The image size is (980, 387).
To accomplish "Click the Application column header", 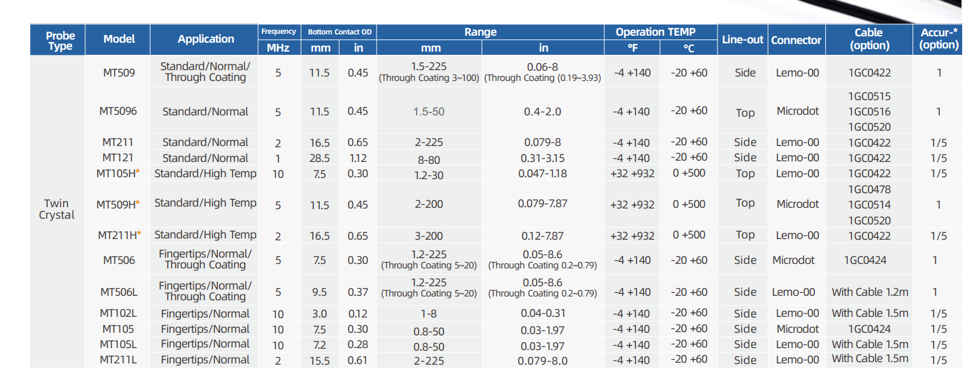I will coord(206,39).
